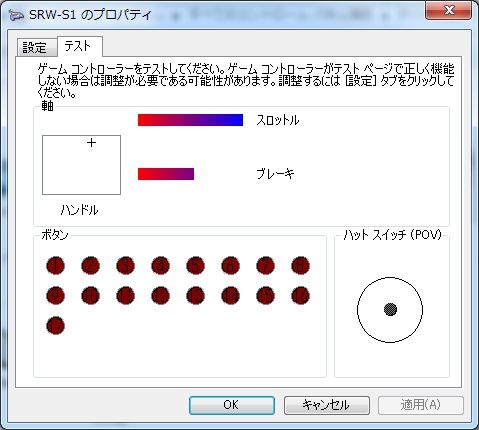Image resolution: width=479 pixels, height=430 pixels.
Task: Click the game controller icon in title bar
Action: coord(16,15)
